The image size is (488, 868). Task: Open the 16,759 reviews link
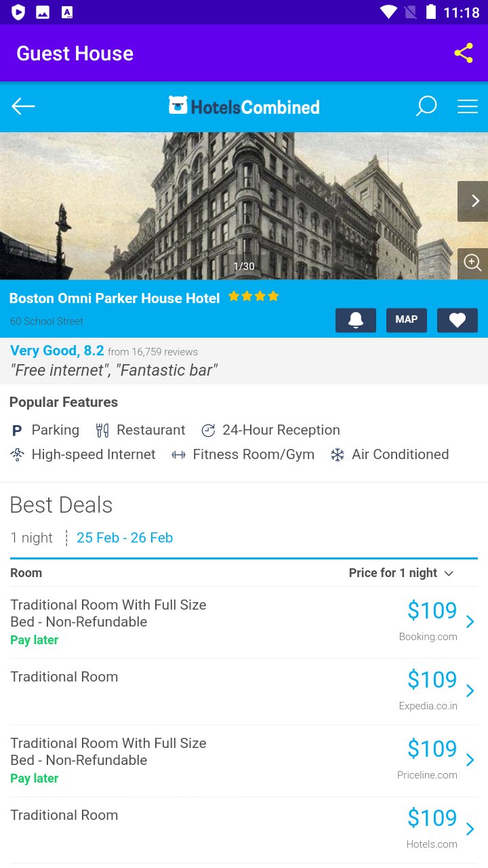pyautogui.click(x=153, y=352)
